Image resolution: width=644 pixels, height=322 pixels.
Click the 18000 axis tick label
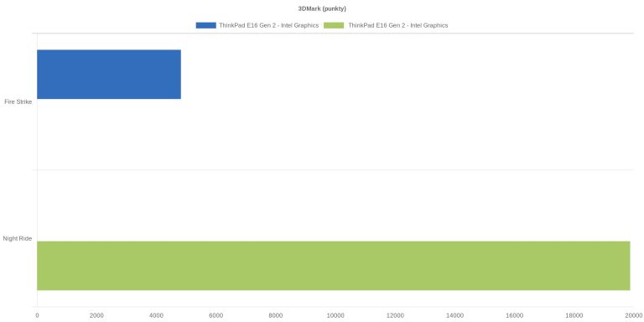tap(574, 315)
